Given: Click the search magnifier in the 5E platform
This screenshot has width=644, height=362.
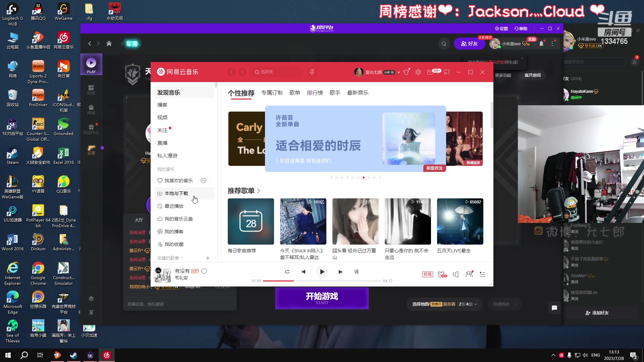Looking at the screenshot, I should click(444, 44).
